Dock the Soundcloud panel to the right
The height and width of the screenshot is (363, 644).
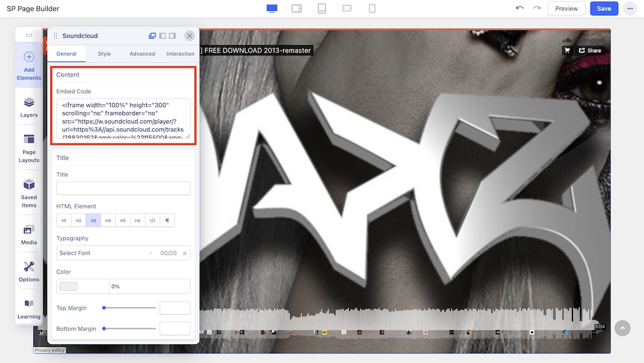(173, 36)
